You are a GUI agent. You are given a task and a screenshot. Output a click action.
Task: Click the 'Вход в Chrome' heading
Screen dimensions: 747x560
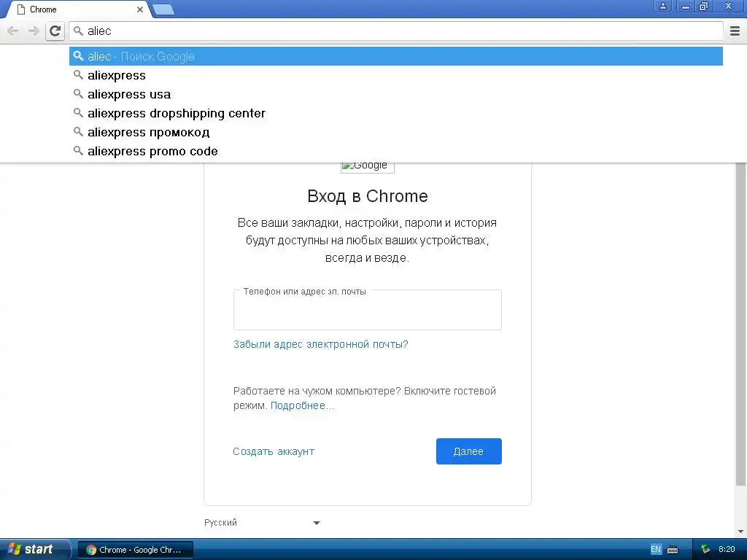click(x=368, y=196)
